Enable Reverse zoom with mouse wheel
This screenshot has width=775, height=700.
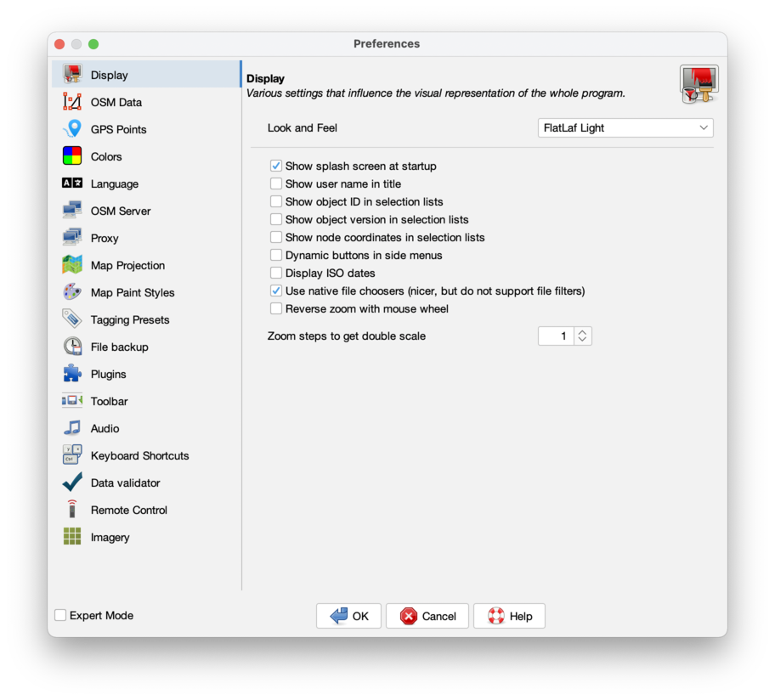[x=276, y=309]
